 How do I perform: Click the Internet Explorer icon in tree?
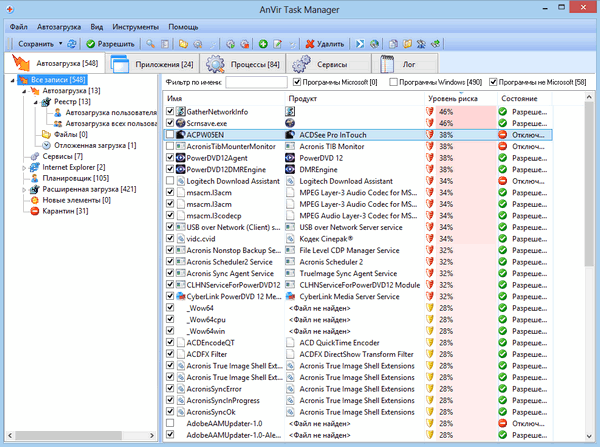coord(34,167)
